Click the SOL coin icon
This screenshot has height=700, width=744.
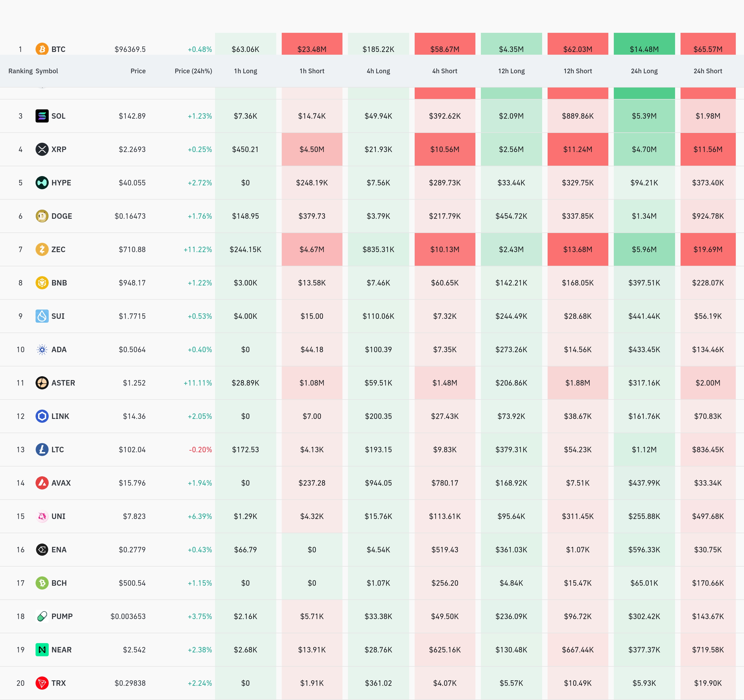click(42, 116)
